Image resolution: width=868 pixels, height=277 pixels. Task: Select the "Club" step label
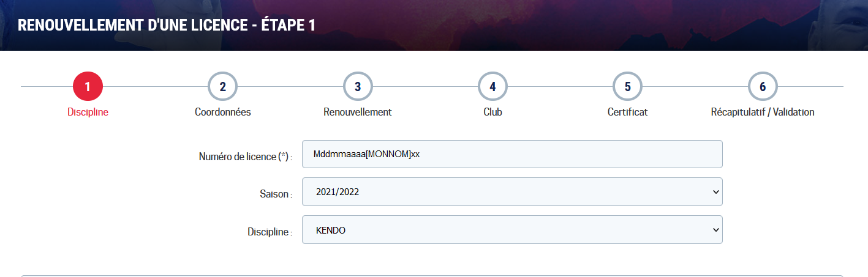point(492,113)
